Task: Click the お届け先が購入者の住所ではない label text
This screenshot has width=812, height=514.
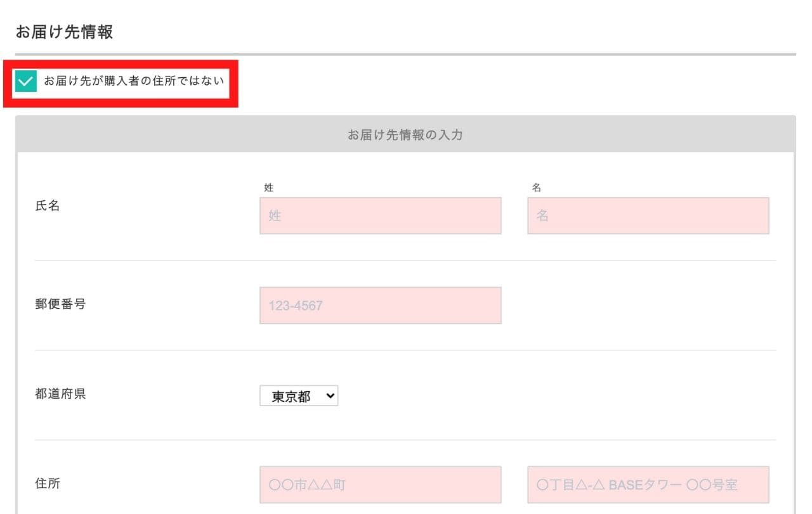Action: pyautogui.click(x=134, y=81)
